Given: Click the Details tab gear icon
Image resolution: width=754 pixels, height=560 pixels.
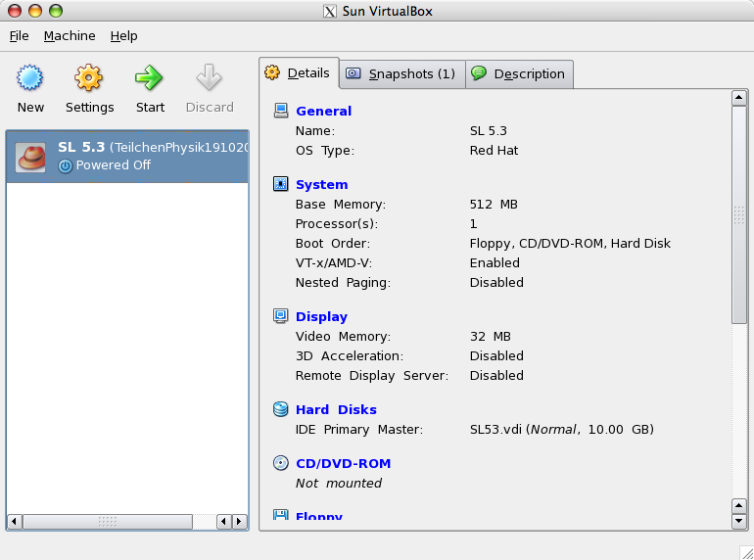Looking at the screenshot, I should point(272,72).
